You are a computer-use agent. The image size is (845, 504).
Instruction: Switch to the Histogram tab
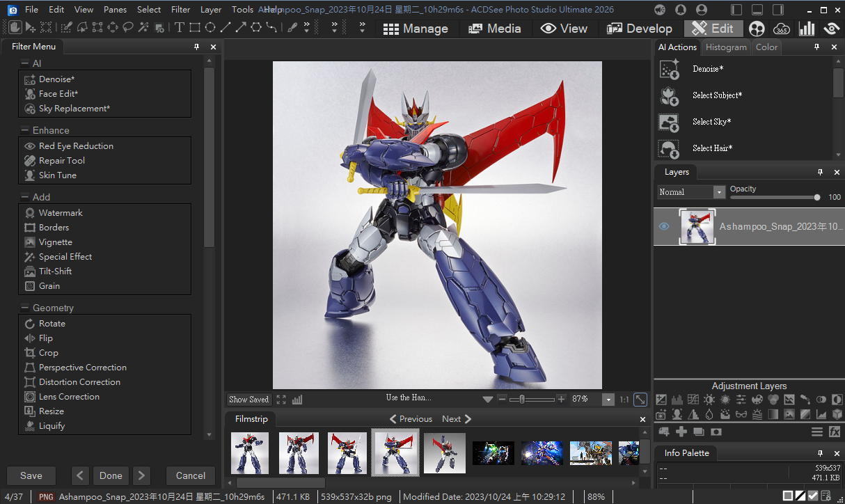tap(725, 47)
